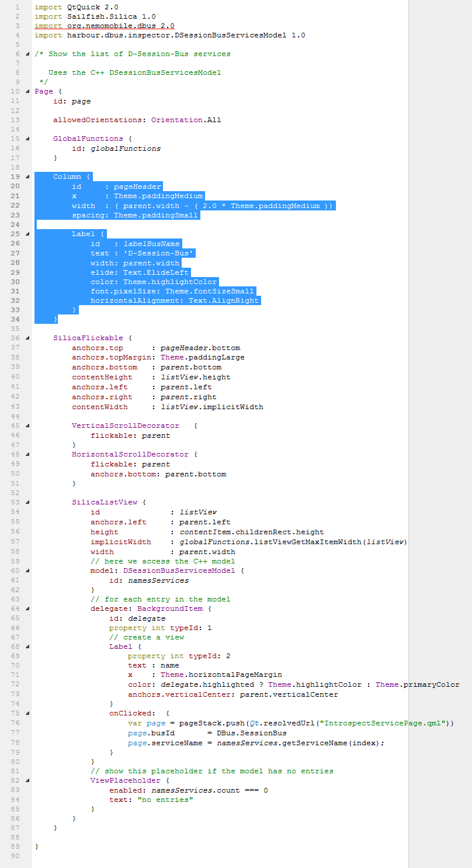
Task: Click 'Text.ElideLeft' value
Action: (x=156, y=272)
